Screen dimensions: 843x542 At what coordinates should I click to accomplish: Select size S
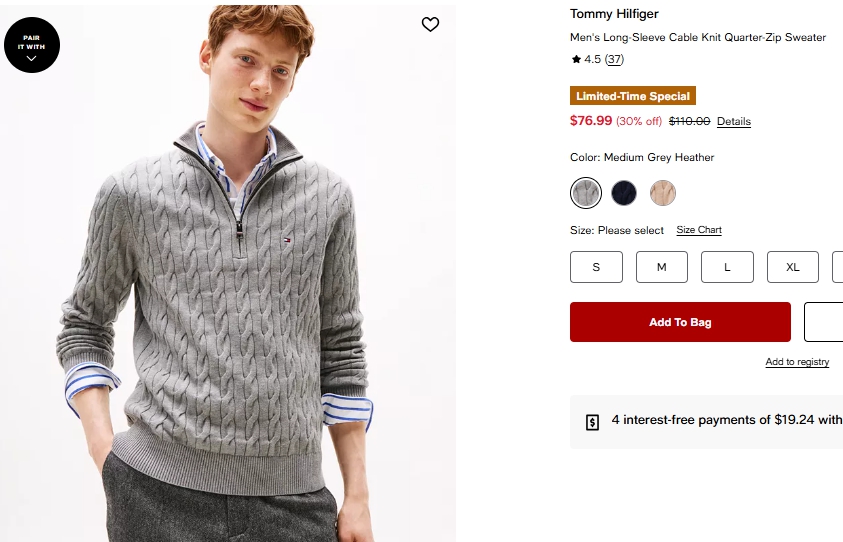coord(596,267)
